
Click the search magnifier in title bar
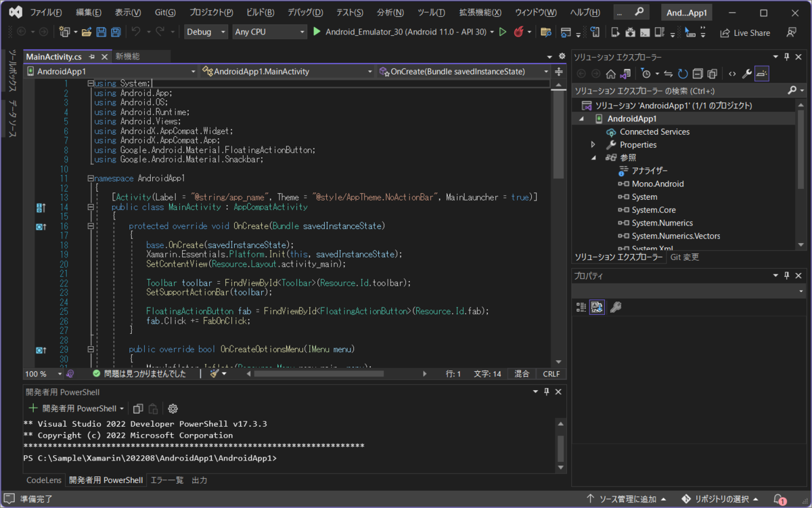point(639,12)
